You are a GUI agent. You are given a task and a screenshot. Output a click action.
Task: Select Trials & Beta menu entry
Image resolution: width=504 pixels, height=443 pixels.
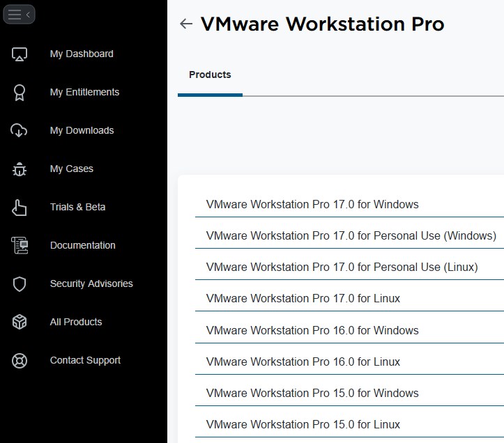click(x=78, y=207)
